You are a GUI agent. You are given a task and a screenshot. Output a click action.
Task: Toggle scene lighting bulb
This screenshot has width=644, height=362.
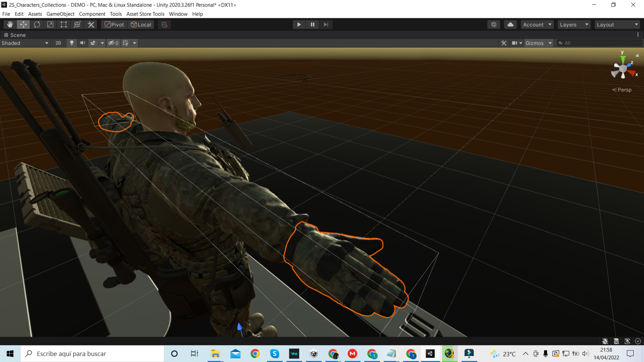click(x=72, y=43)
